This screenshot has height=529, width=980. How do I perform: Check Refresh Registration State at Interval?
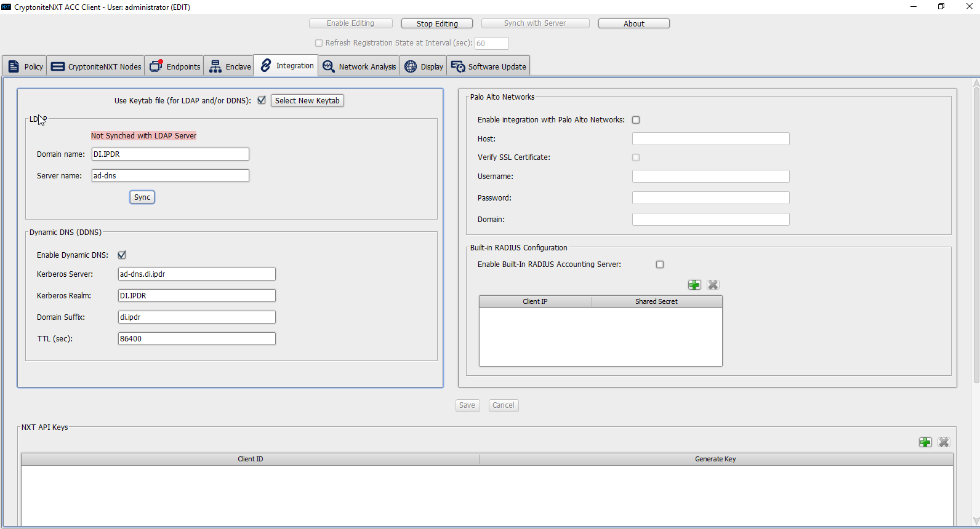[319, 43]
